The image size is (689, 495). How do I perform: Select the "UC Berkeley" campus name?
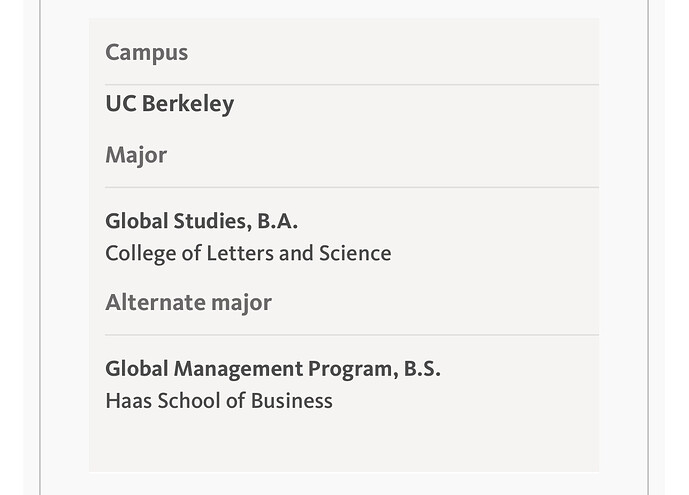click(169, 104)
